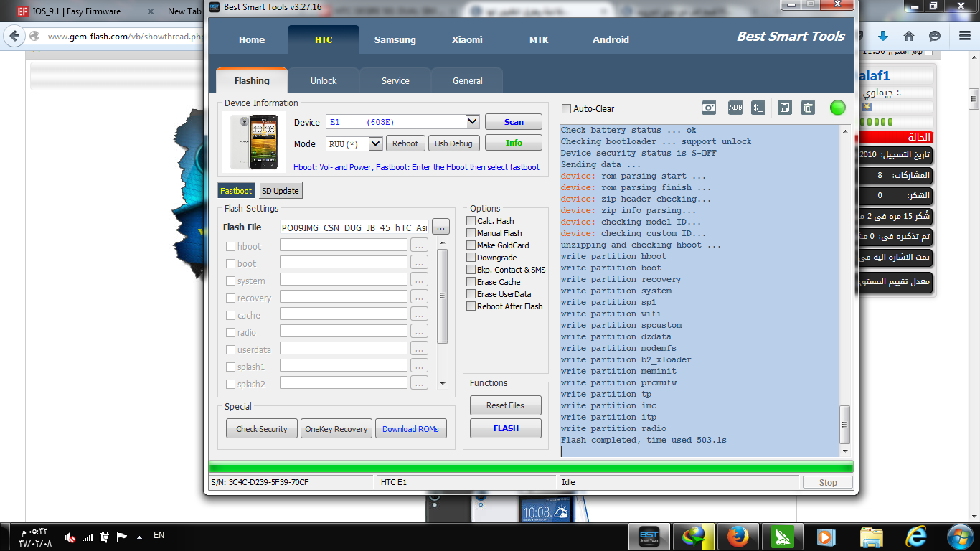
Task: Browse for the system partition file
Action: (x=419, y=280)
